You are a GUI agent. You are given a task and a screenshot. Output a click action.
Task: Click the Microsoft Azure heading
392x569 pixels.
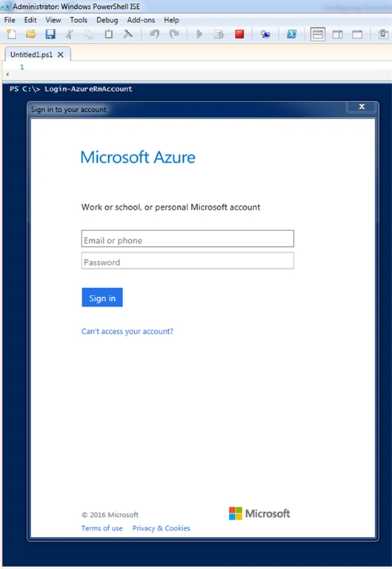pyautogui.click(x=138, y=157)
